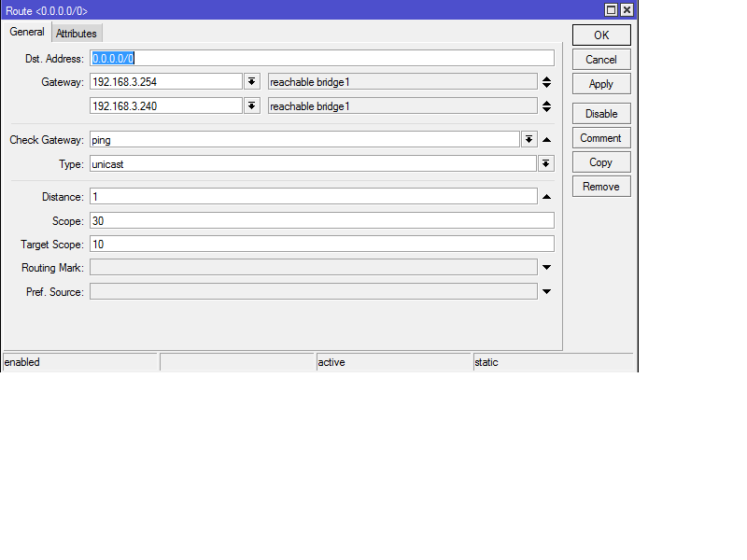Collapse the Distance field
This screenshot has height=560, width=747.
pyautogui.click(x=546, y=197)
